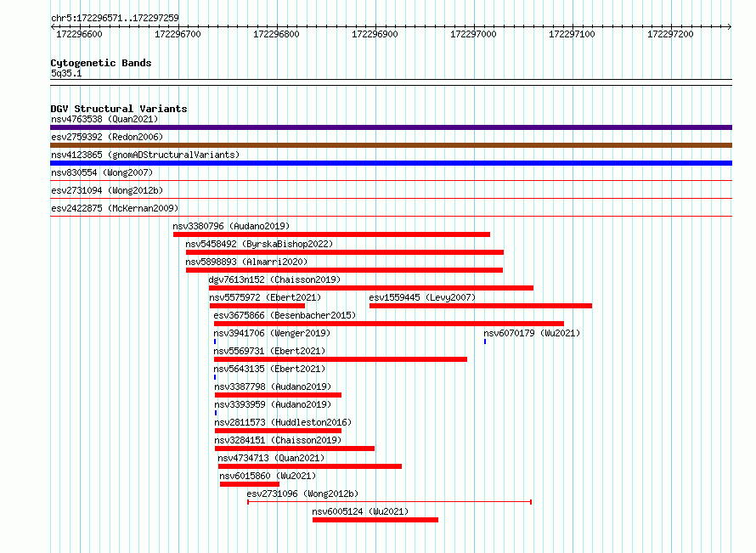Click the 5q35.1 band label

pos(66,73)
